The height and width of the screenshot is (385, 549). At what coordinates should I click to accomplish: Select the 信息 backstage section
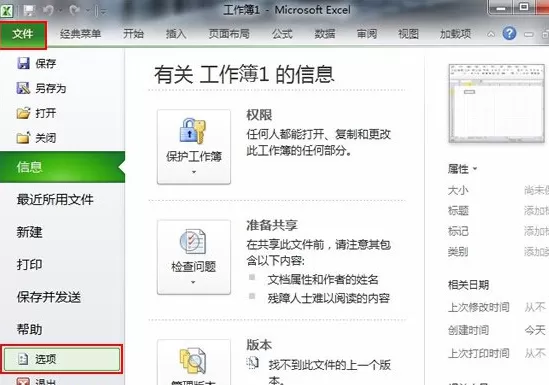tap(62, 167)
